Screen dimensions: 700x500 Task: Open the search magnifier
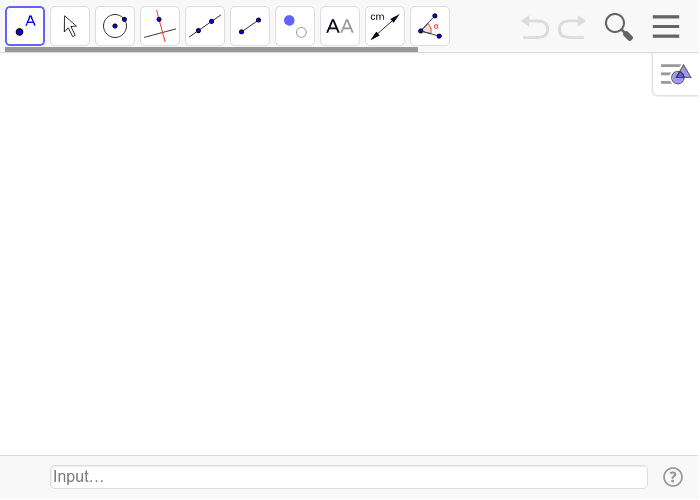(x=619, y=27)
